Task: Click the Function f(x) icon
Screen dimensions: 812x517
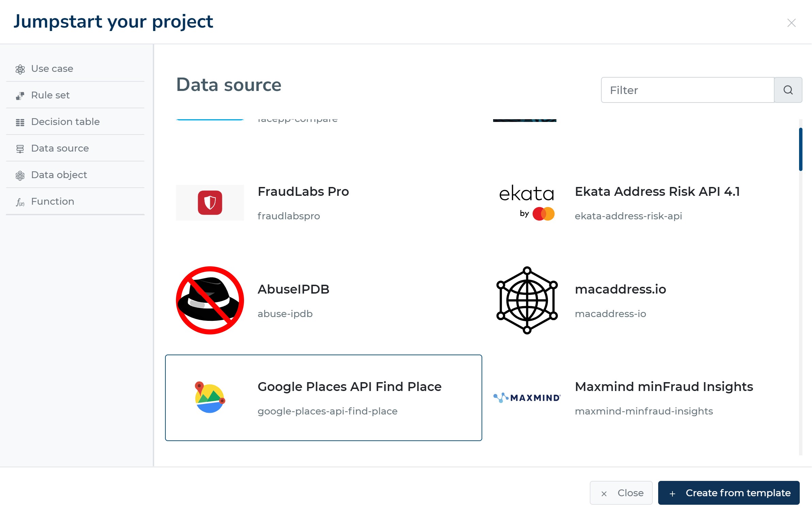Action: coord(20,202)
